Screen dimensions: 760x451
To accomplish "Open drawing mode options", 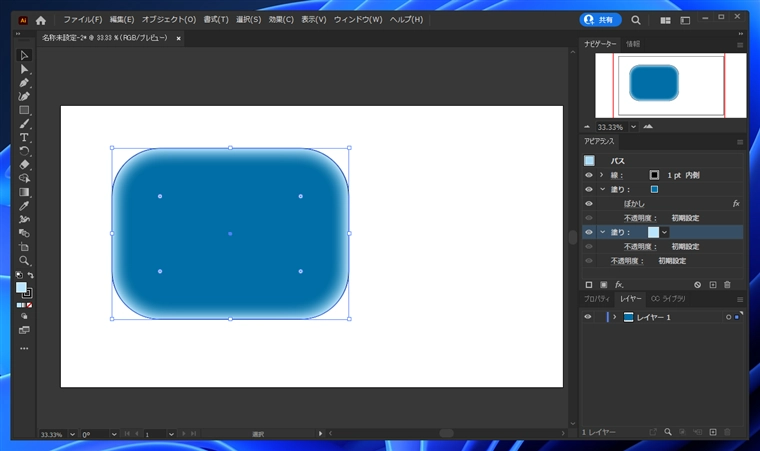I will click(x=24, y=316).
